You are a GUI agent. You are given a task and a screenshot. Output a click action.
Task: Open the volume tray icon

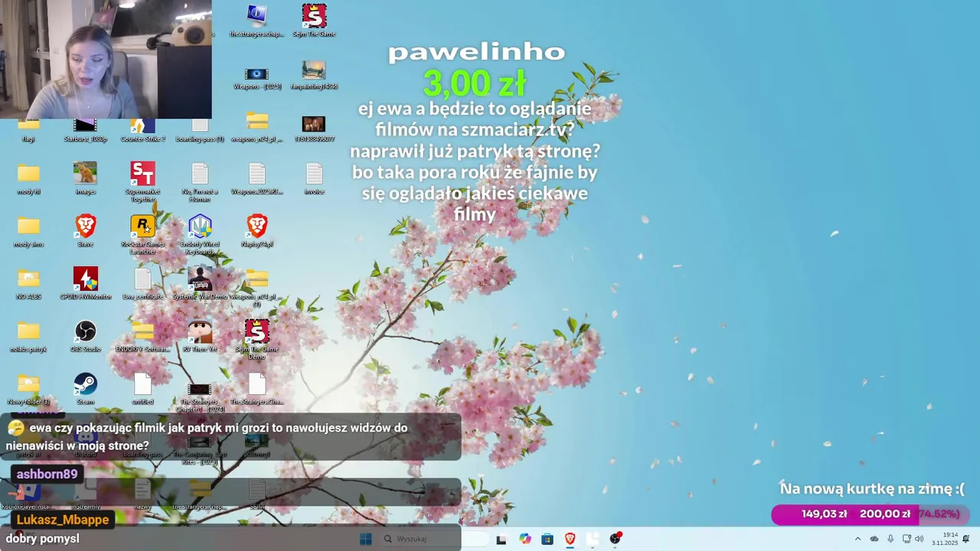(x=919, y=539)
